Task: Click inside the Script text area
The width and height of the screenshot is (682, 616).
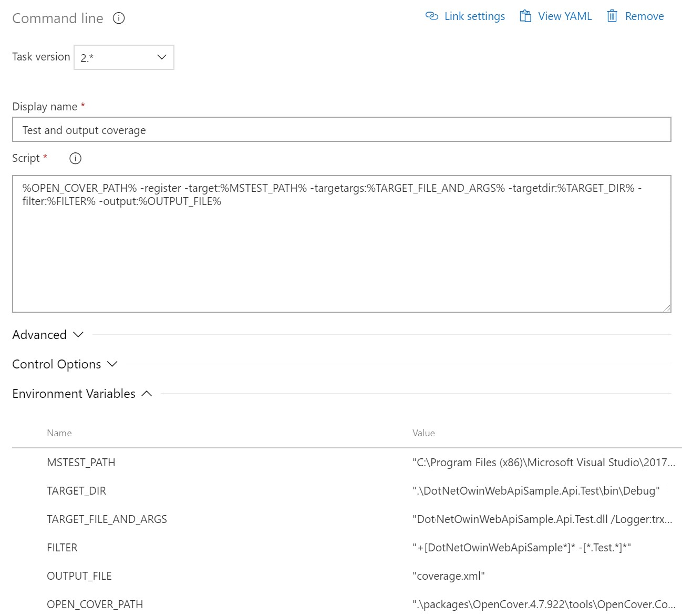Action: (342, 252)
